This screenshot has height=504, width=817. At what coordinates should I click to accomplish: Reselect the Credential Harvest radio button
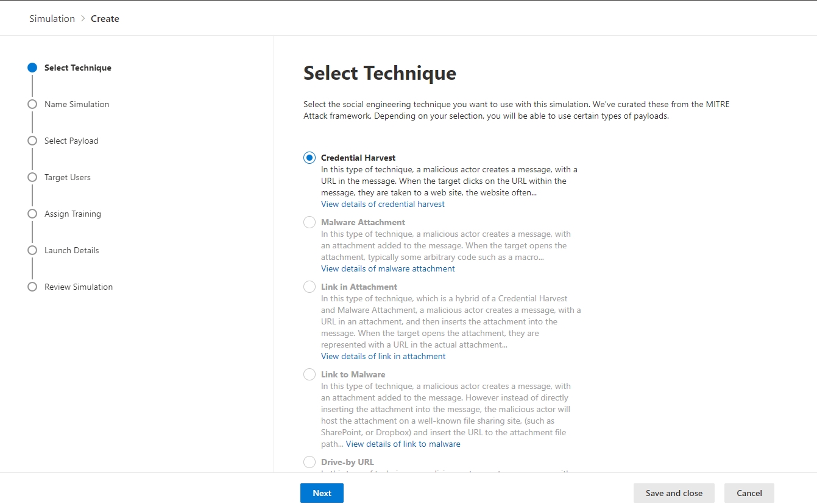click(x=309, y=157)
